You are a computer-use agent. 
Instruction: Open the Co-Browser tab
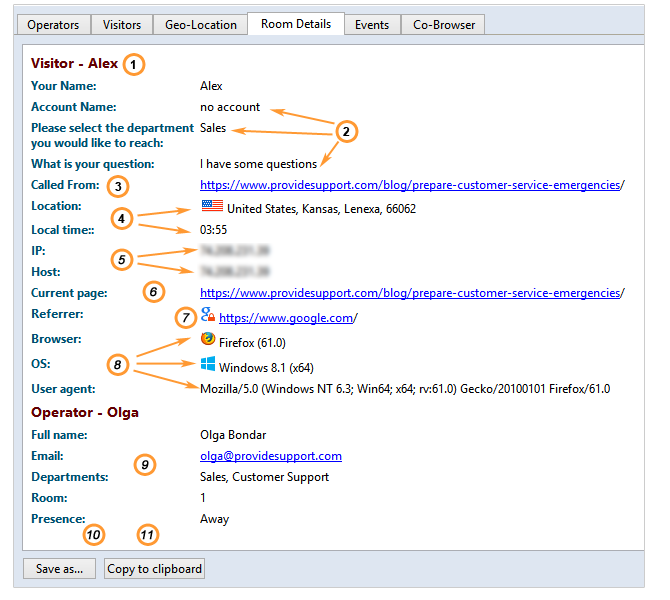tap(444, 24)
